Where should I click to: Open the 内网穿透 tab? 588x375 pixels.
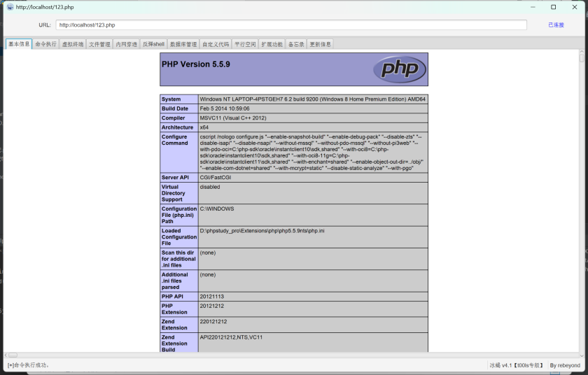(x=127, y=44)
